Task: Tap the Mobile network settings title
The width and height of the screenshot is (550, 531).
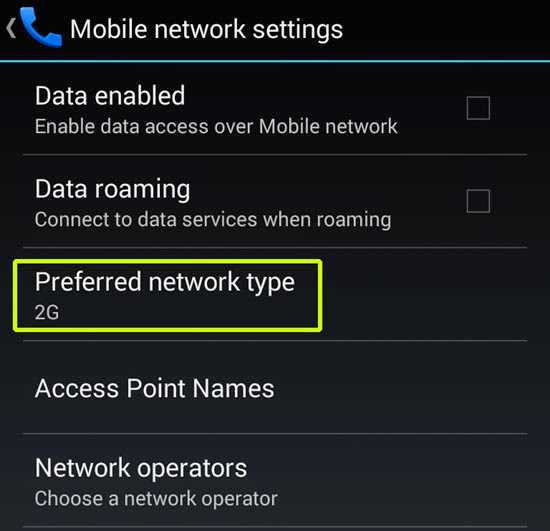Action: click(206, 29)
